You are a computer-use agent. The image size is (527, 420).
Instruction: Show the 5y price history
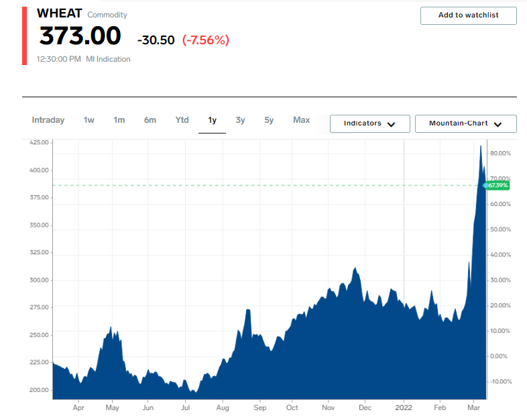point(269,120)
